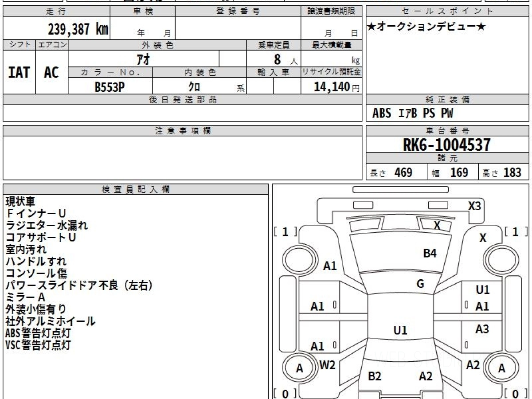Screen dimensions: 532x399
Task: Click the カラーNo. label
Action: [x=110, y=72]
